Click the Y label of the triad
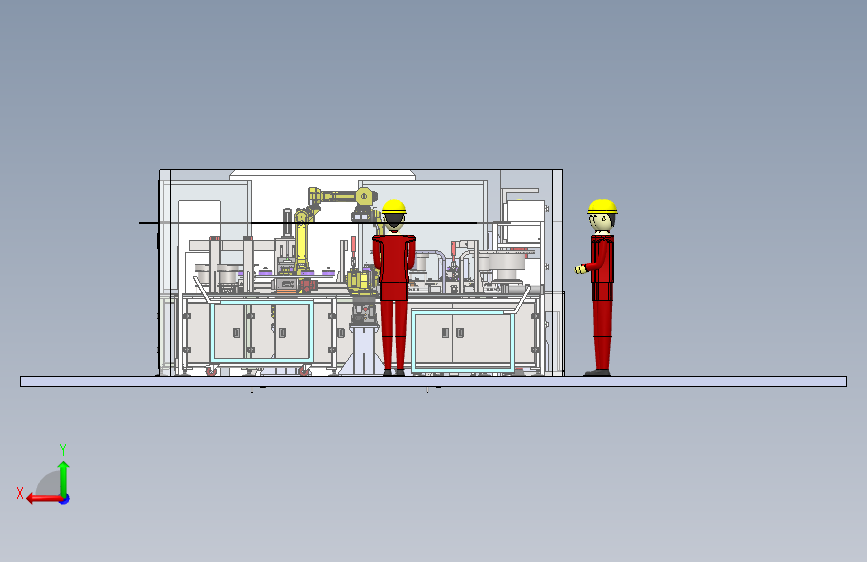The image size is (867, 562). [x=63, y=450]
